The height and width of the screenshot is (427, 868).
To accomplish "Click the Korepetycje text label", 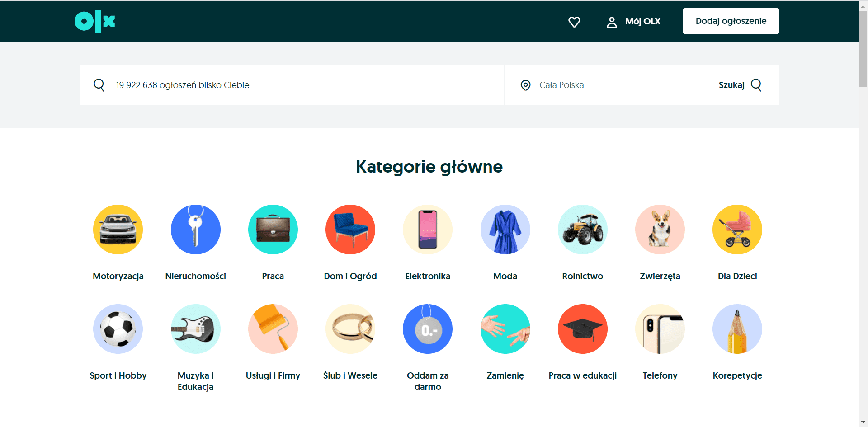I will click(x=737, y=375).
